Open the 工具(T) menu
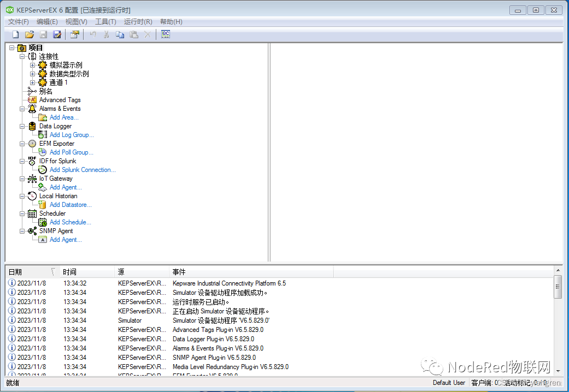569x392 pixels. (105, 22)
